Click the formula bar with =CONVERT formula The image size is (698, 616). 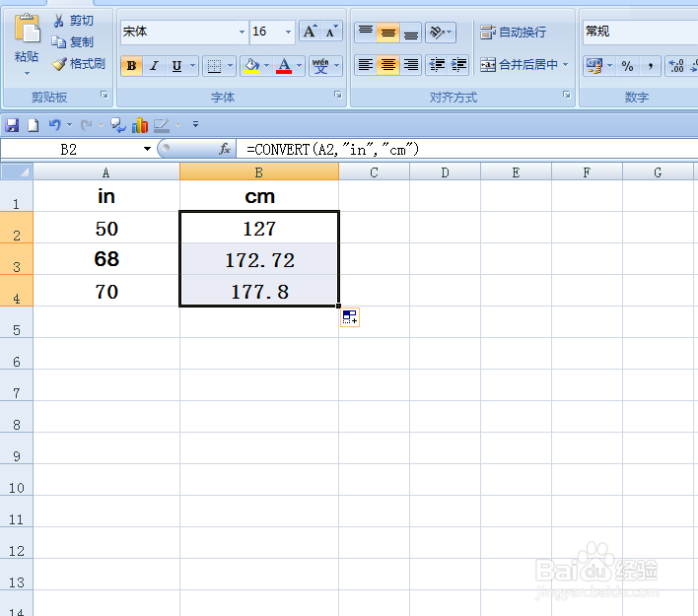(467, 149)
